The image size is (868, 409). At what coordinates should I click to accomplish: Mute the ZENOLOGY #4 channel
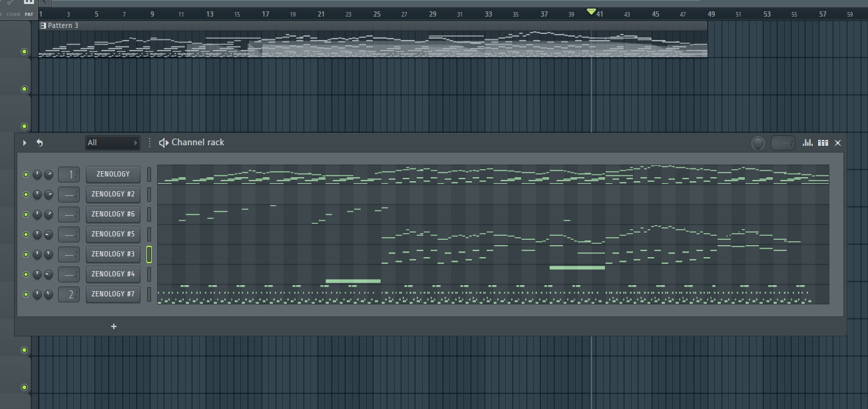[26, 274]
